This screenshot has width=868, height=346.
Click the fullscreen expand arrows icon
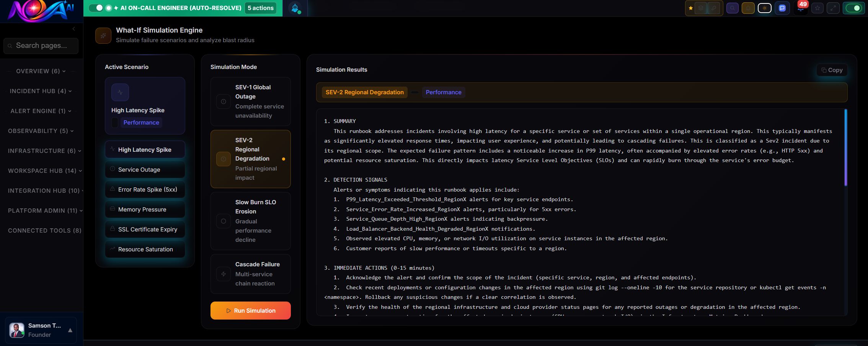coord(833,8)
